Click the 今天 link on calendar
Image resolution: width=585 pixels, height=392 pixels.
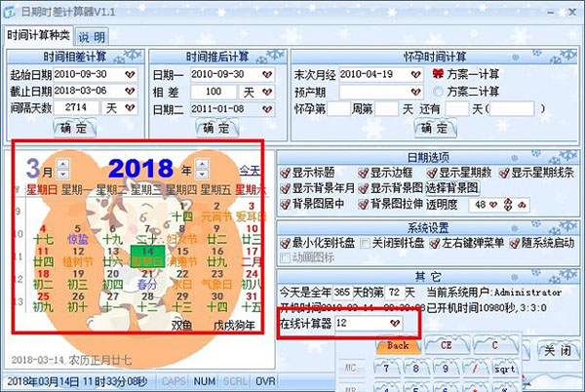(250, 171)
